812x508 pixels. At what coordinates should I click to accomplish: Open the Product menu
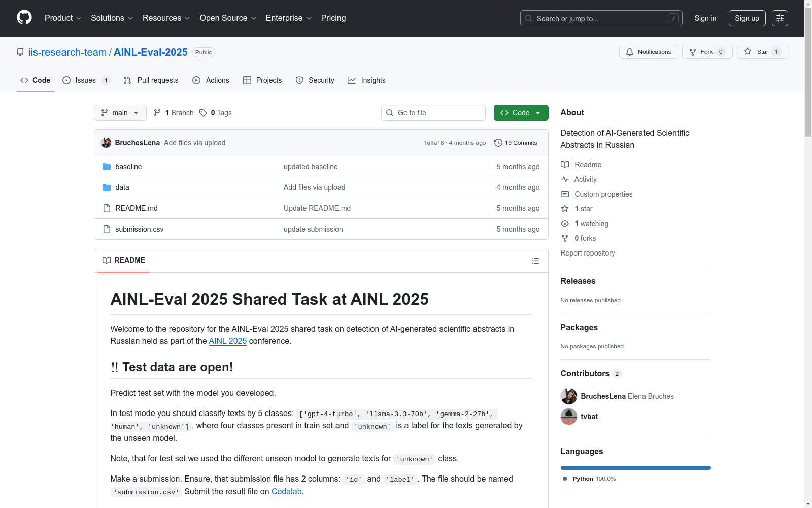(x=63, y=18)
